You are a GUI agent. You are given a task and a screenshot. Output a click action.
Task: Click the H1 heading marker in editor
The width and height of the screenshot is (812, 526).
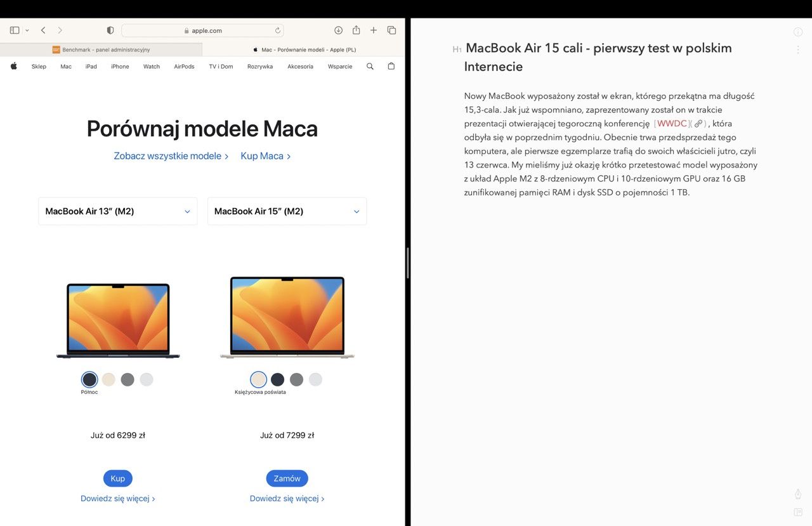pos(457,49)
